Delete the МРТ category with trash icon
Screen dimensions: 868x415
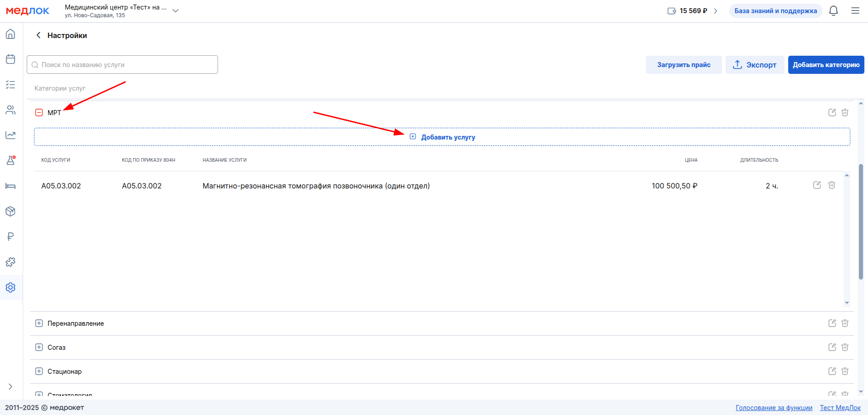pos(845,112)
